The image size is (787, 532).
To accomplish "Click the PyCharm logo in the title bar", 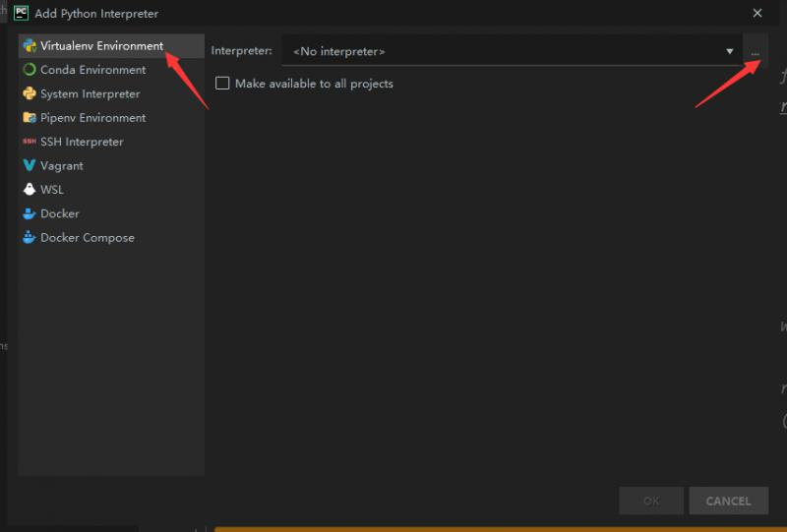I will [x=21, y=13].
